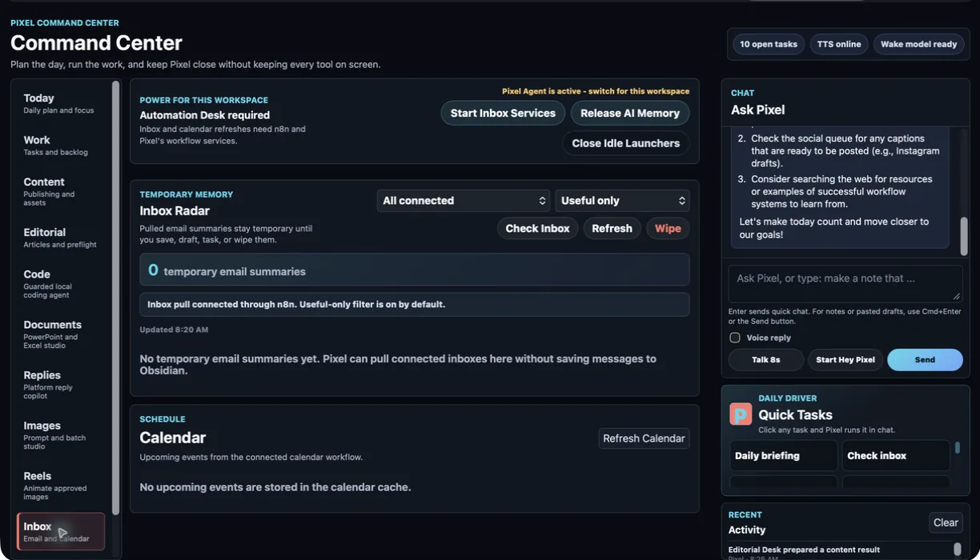Click 'Automation Desk required' heading
The image size is (980, 560).
click(x=204, y=115)
